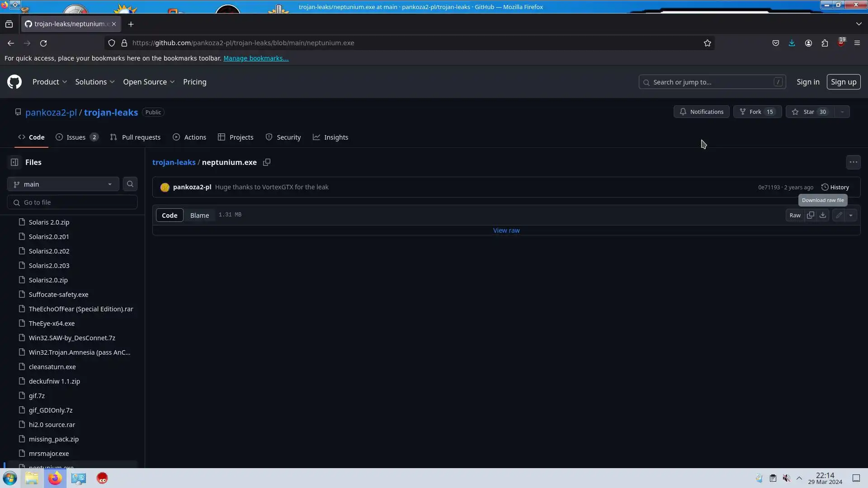This screenshot has height=488, width=868.
Task: Download the raw file via the download icon
Action: pos(823,215)
